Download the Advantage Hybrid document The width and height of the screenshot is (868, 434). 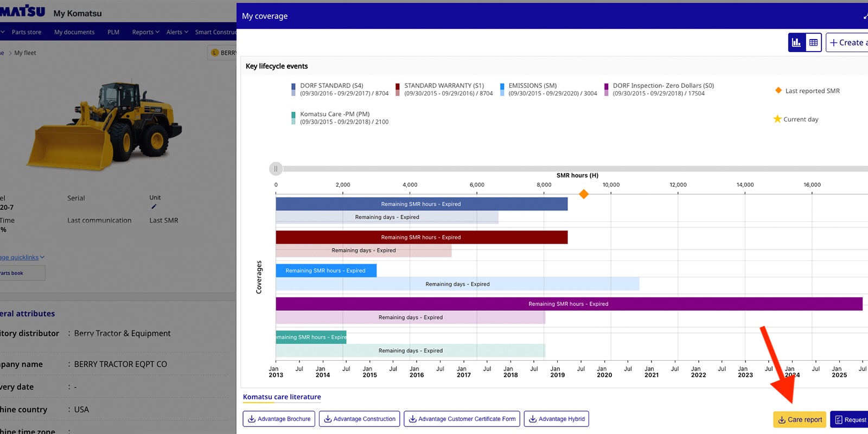pos(556,419)
